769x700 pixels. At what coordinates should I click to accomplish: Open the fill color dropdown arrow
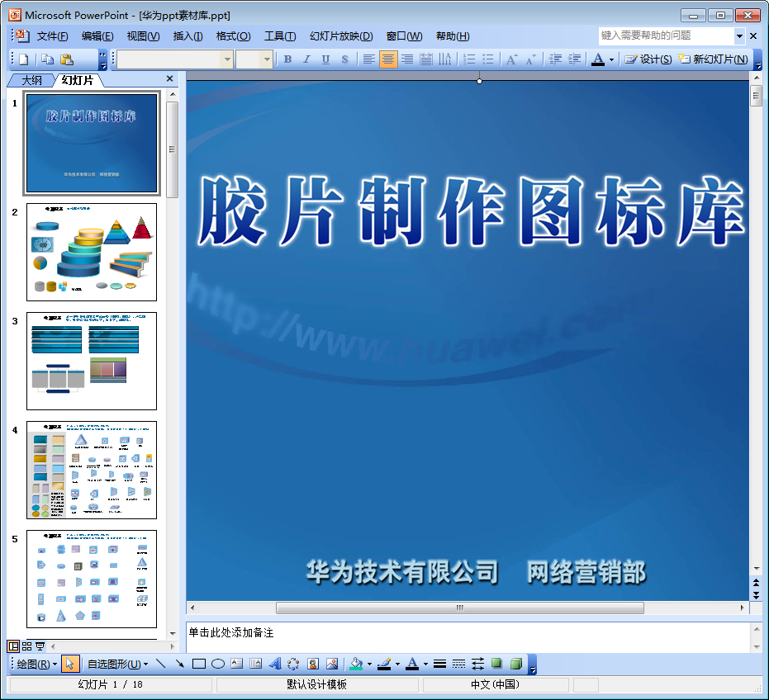pos(369,665)
